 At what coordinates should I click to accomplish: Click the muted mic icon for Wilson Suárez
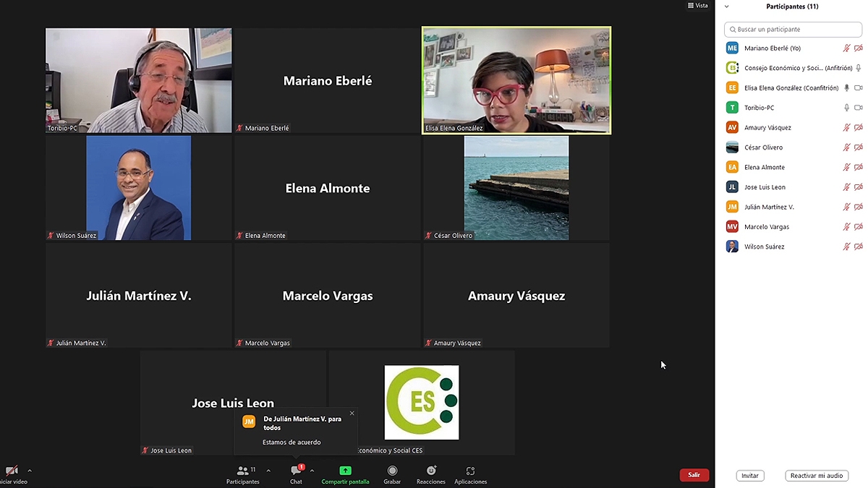pyautogui.click(x=846, y=247)
